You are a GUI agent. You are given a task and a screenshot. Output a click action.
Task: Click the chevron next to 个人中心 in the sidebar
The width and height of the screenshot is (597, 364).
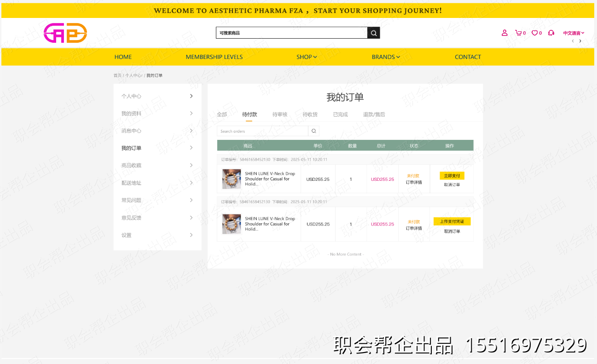(191, 96)
